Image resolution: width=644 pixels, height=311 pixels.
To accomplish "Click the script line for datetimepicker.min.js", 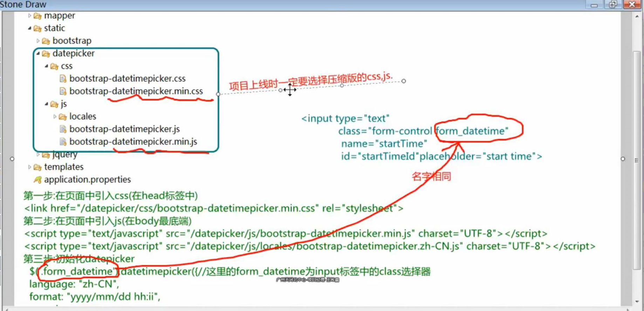I will pos(286,234).
